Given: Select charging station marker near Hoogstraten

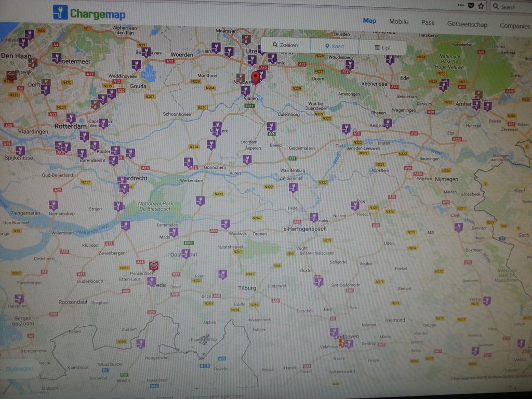Looking at the screenshot, I should pyautogui.click(x=140, y=344).
